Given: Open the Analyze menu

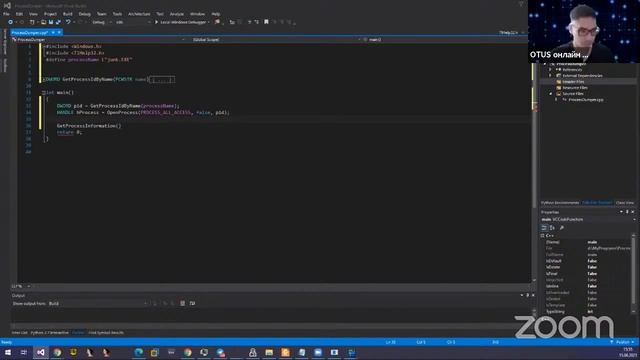Looking at the screenshot, I should [x=177, y=14].
